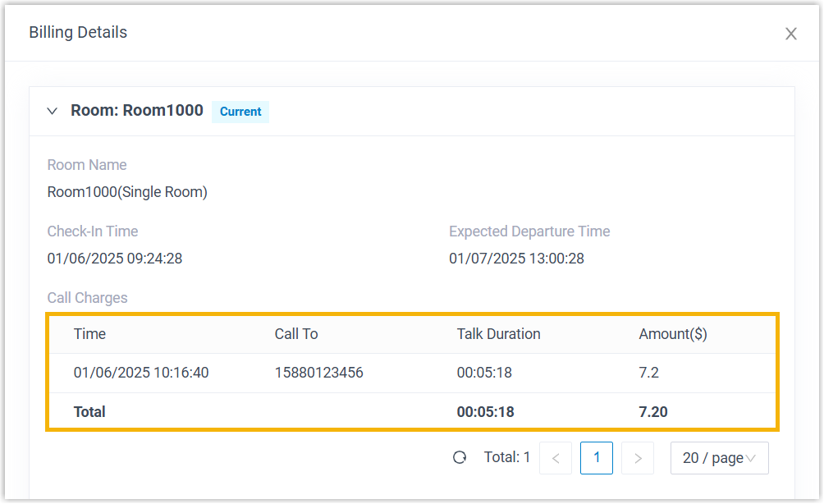This screenshot has width=824, height=504.
Task: Click the Room: Room1000 header title
Action: pos(137,111)
